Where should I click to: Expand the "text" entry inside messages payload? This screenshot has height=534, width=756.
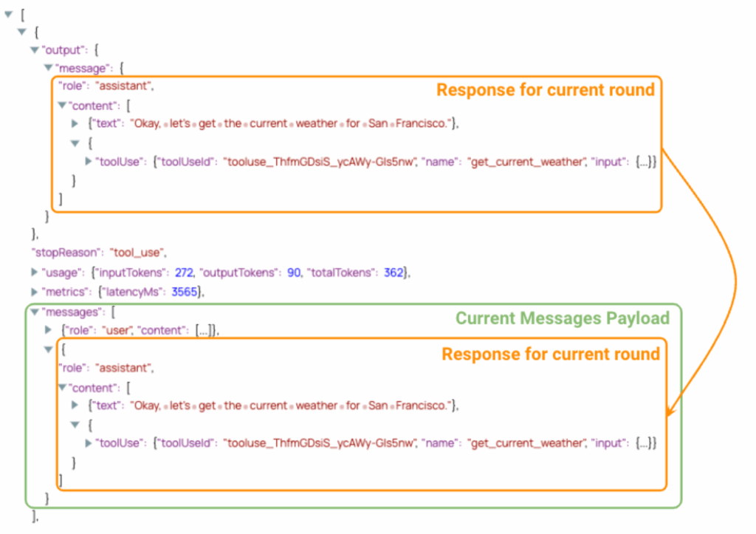75,405
